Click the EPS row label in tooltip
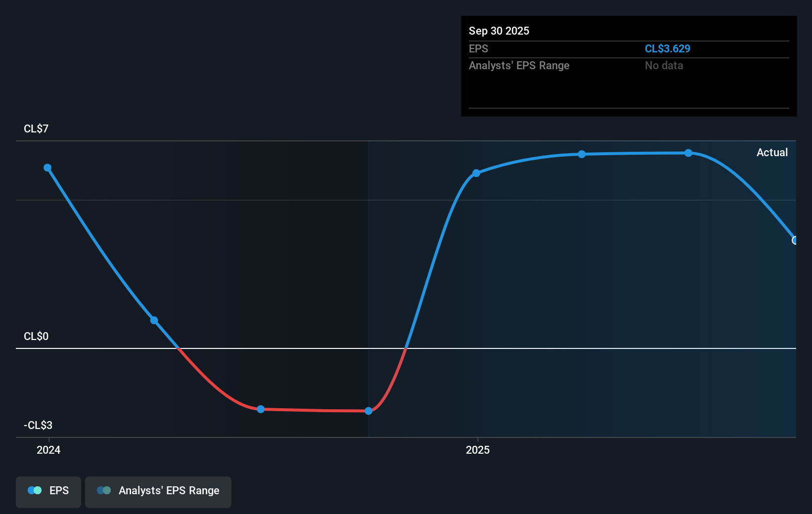 click(x=478, y=49)
